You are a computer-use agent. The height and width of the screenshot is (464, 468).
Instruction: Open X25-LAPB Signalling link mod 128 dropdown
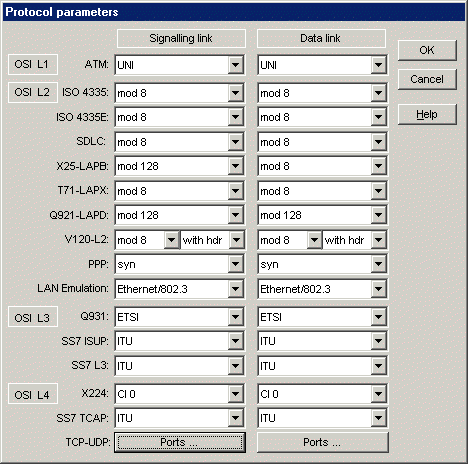click(x=235, y=166)
